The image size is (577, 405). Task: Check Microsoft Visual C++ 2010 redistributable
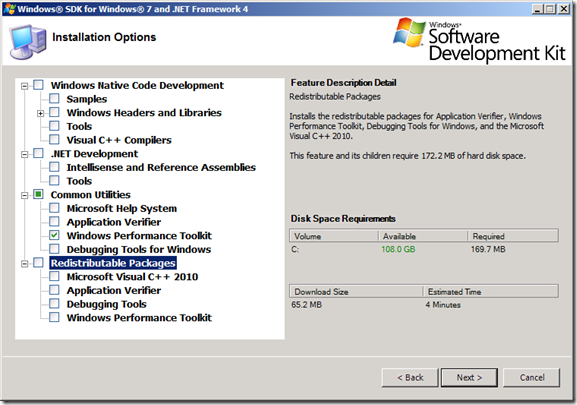pyautogui.click(x=54, y=276)
